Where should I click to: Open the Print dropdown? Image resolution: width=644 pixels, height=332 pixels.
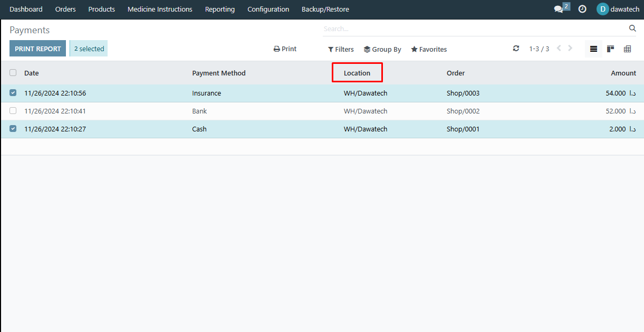tap(285, 49)
